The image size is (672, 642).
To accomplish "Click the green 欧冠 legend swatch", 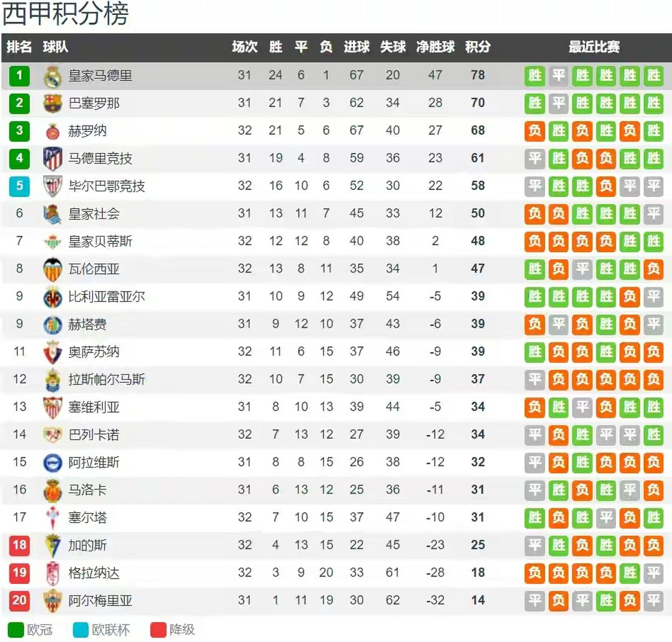I will [16, 630].
